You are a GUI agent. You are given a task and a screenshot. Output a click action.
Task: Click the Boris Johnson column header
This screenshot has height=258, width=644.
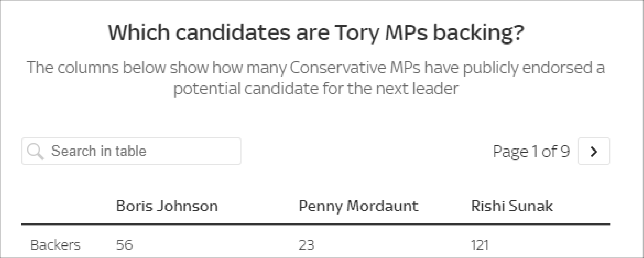[167, 206]
